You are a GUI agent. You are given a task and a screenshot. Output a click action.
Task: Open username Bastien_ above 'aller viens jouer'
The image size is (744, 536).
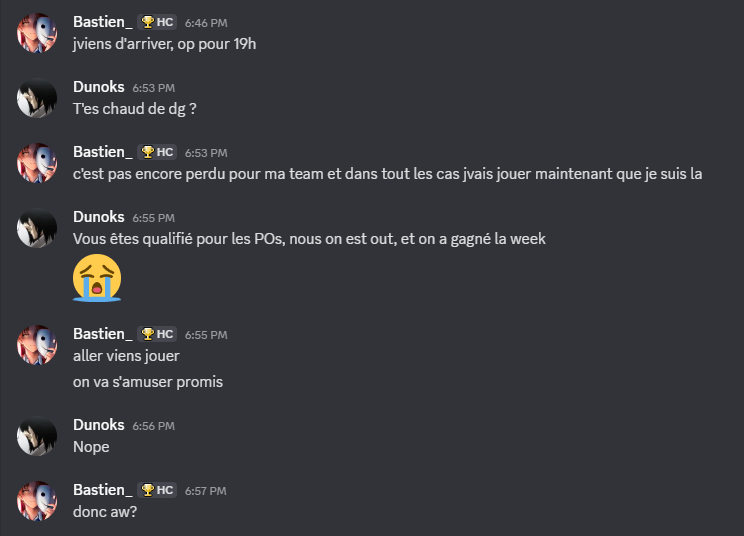click(x=102, y=334)
